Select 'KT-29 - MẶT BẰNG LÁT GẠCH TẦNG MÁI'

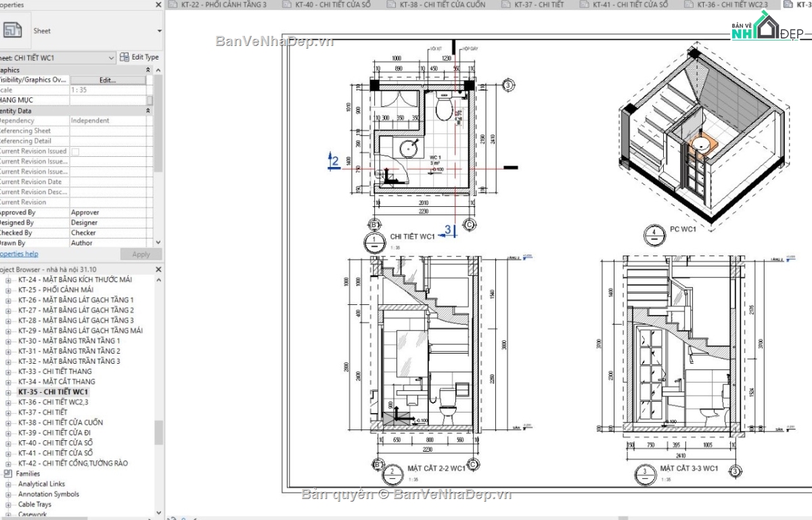pyautogui.click(x=81, y=331)
